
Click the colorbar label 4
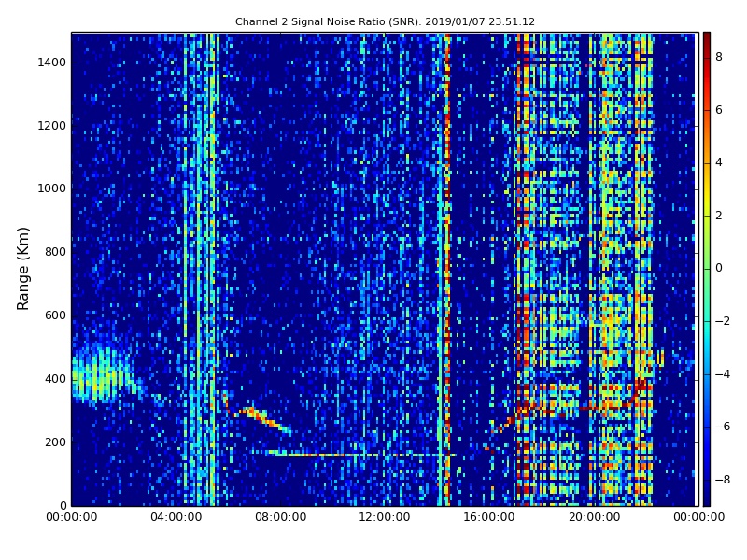click(x=719, y=162)
